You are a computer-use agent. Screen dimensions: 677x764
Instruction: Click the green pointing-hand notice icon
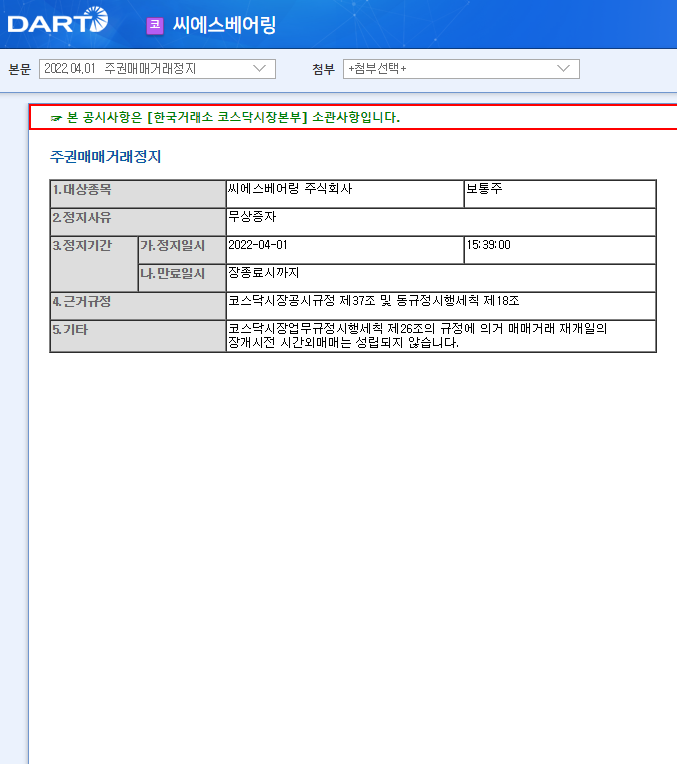click(56, 118)
